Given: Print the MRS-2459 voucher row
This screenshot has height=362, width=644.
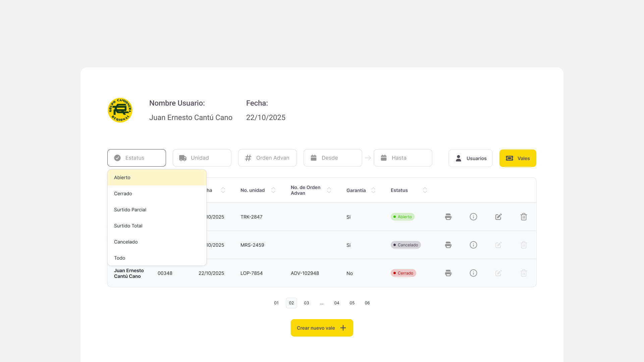Looking at the screenshot, I should coord(448,245).
